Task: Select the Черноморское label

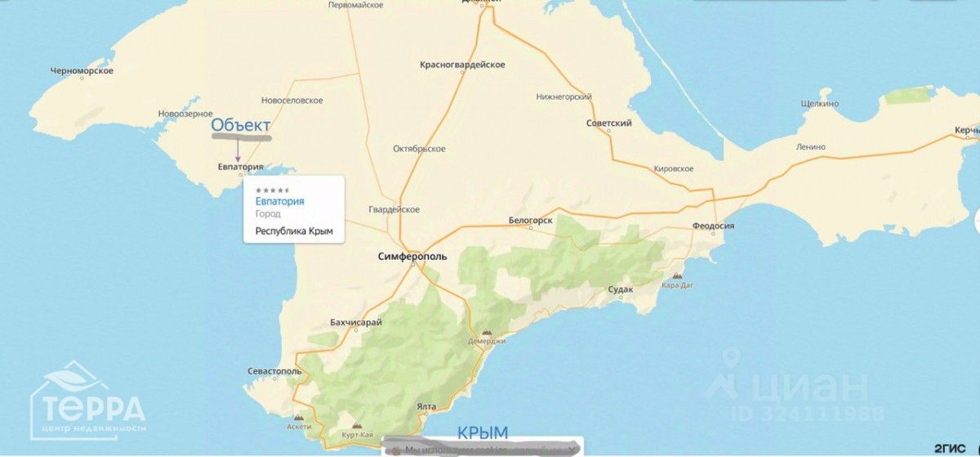Action: (82, 71)
